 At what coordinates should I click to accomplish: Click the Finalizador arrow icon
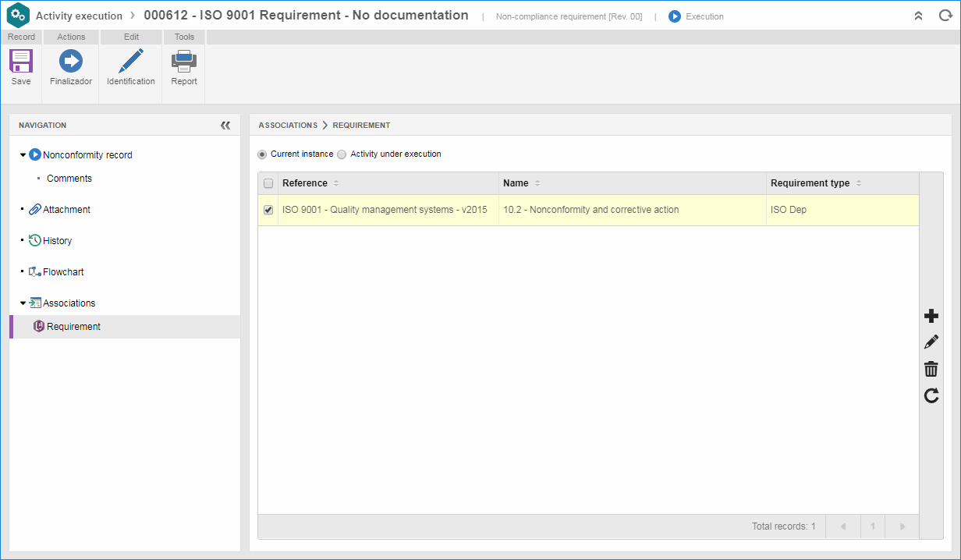click(71, 61)
